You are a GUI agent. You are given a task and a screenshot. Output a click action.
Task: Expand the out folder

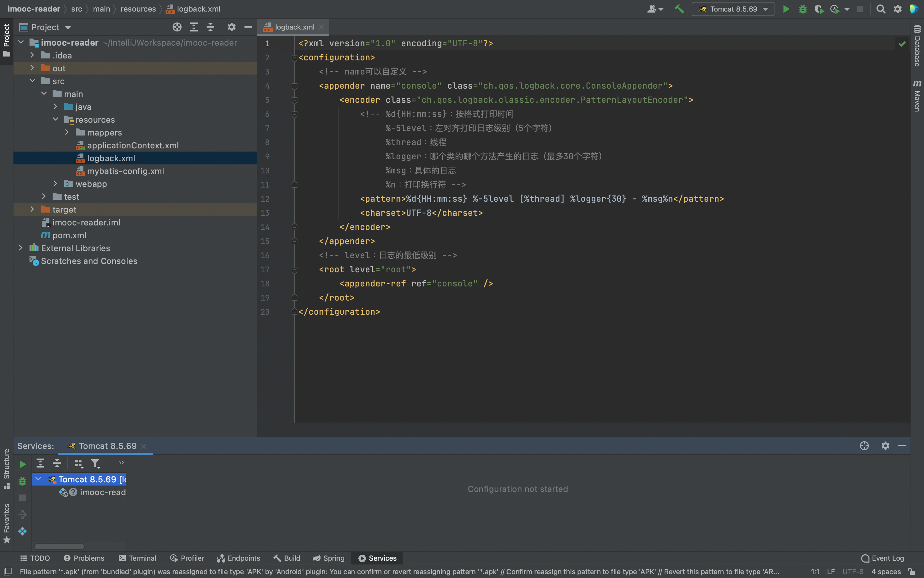(32, 68)
